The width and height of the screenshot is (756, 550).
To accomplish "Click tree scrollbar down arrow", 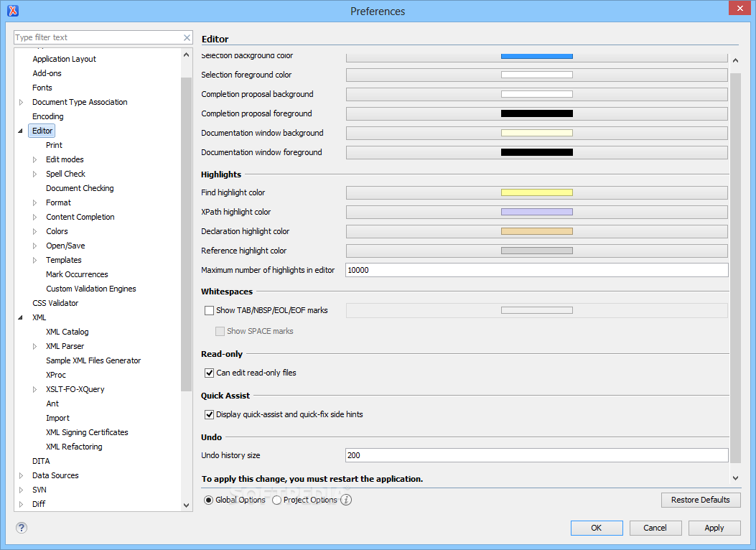I will pyautogui.click(x=187, y=505).
